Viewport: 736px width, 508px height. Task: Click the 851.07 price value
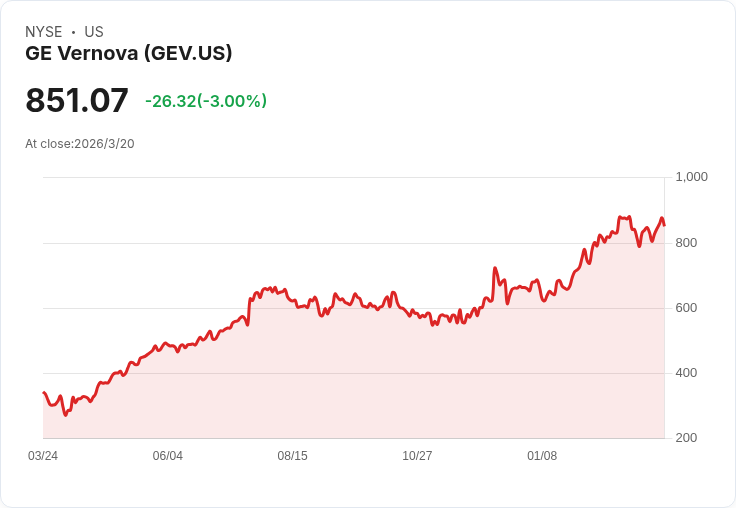coord(77,100)
